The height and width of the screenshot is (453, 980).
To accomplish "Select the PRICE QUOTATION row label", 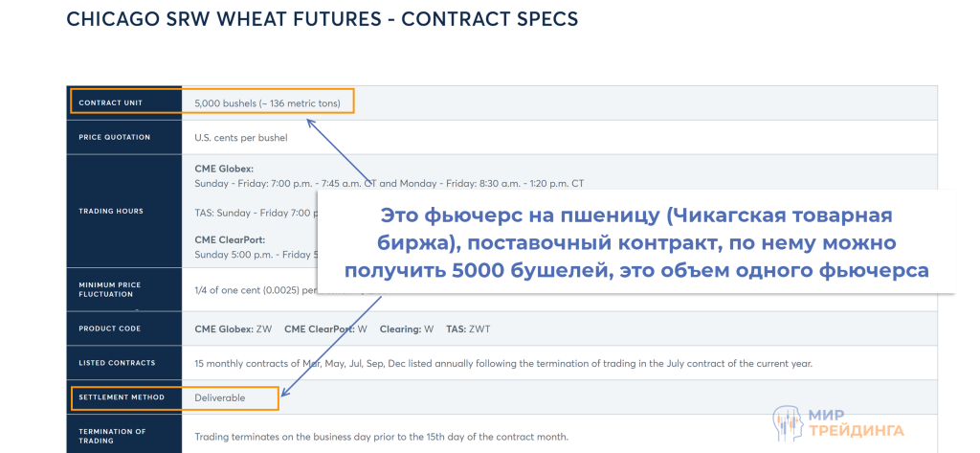I will point(114,137).
